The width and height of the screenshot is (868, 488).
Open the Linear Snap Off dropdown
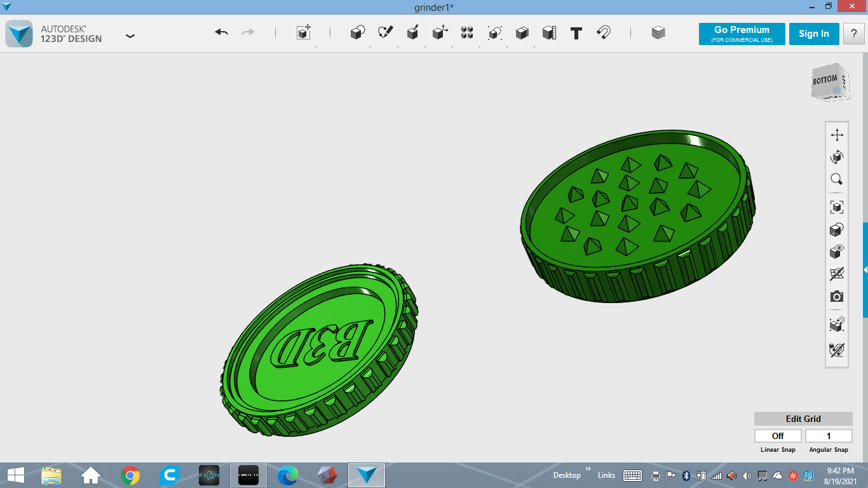[778, 436]
